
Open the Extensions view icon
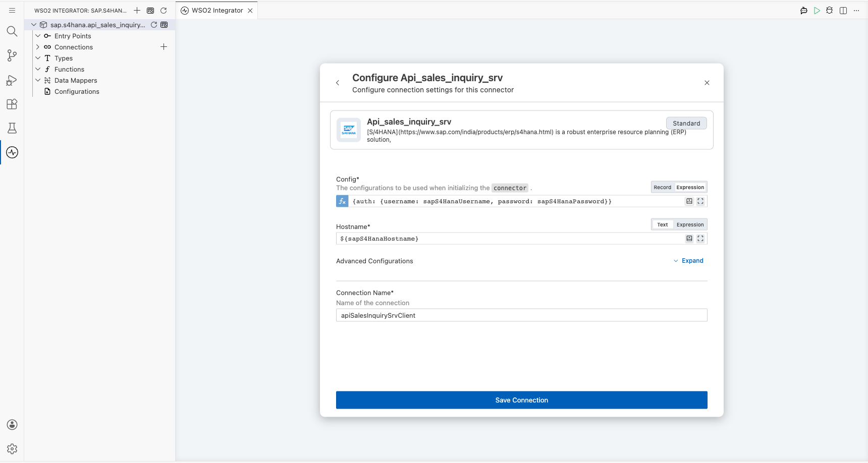(12, 104)
